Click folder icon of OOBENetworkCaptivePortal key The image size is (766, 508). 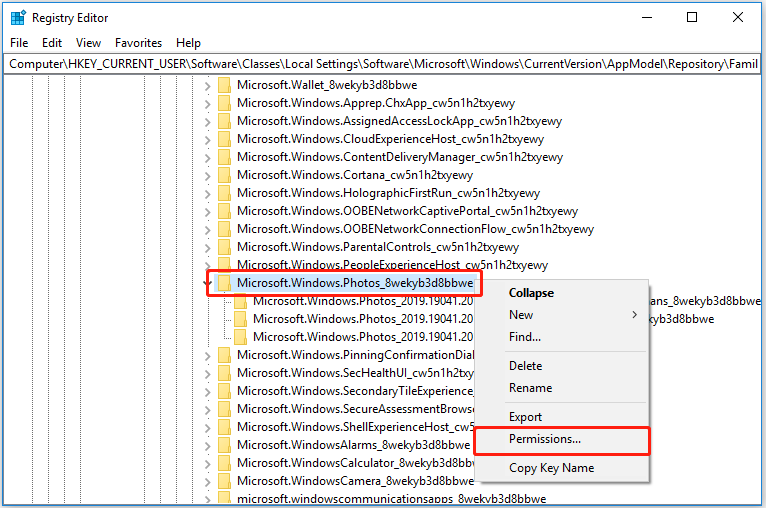click(224, 211)
